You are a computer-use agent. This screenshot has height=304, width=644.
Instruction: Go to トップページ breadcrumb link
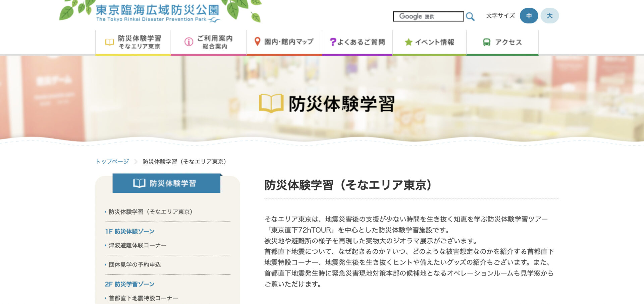112,162
